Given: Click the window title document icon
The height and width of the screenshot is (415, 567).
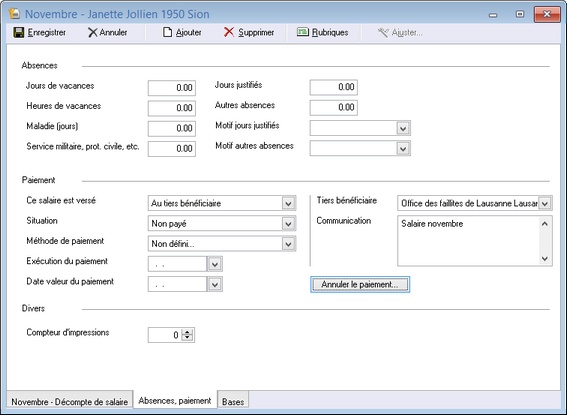Looking at the screenshot, I should pyautogui.click(x=14, y=14).
